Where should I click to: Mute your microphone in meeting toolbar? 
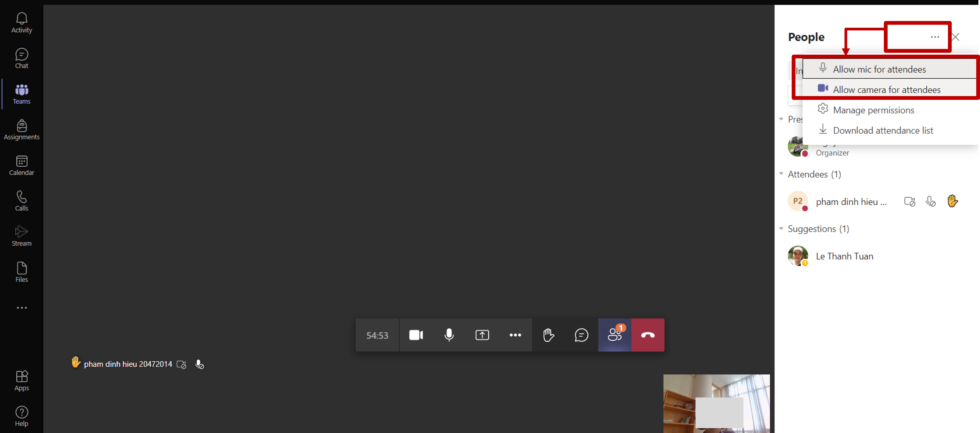coord(449,335)
